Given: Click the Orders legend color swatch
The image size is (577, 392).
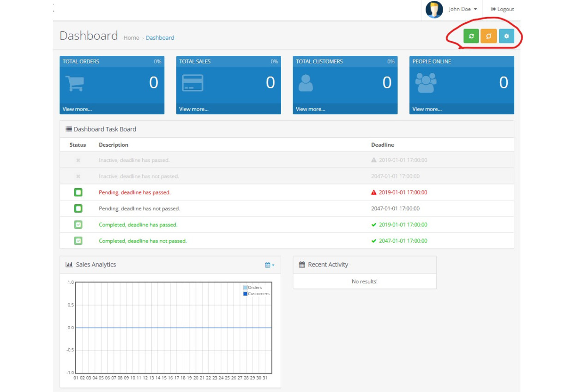Looking at the screenshot, I should point(245,288).
